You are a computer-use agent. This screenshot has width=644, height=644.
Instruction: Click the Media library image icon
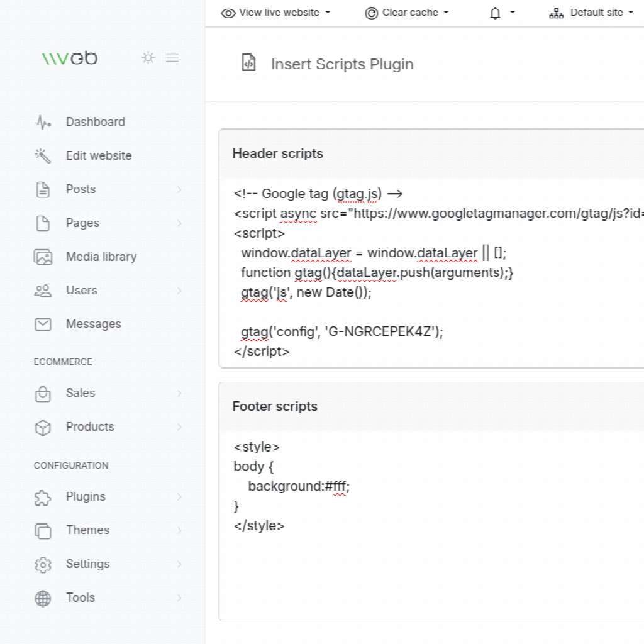tap(43, 257)
